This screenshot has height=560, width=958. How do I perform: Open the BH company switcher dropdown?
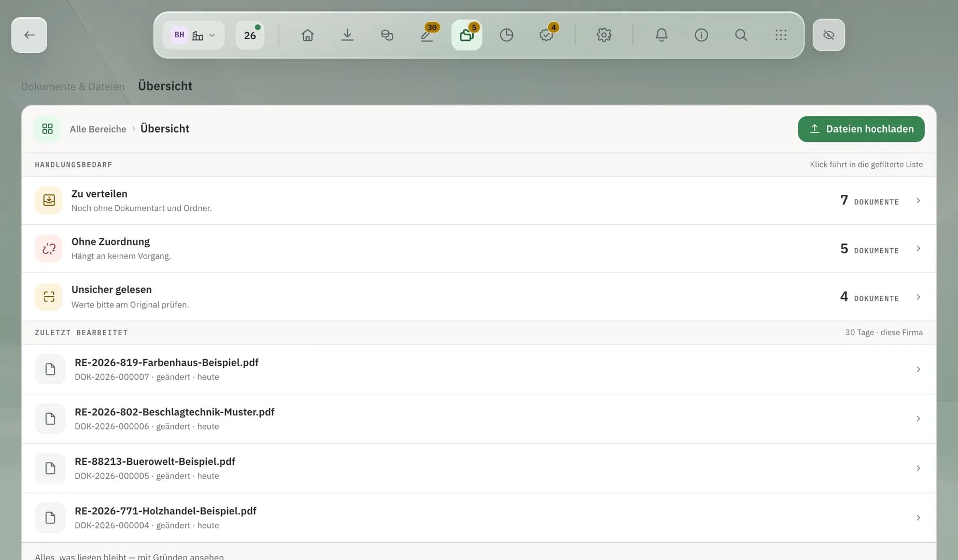193,35
